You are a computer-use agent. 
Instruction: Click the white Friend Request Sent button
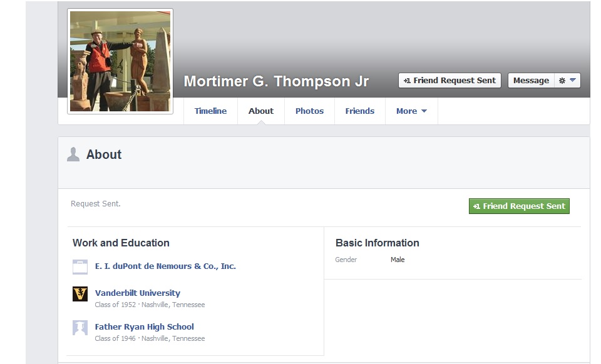(449, 81)
